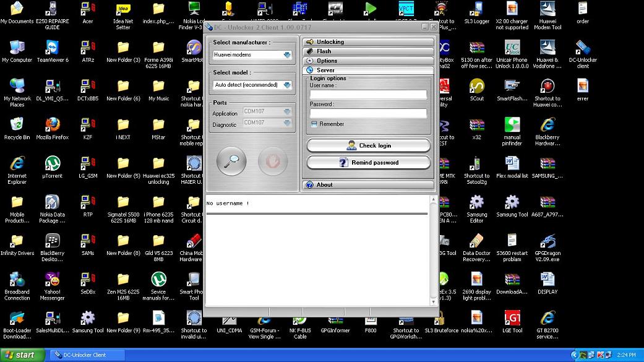Click the magnifier detect modem button
The height and width of the screenshot is (362, 644).
[x=231, y=162]
